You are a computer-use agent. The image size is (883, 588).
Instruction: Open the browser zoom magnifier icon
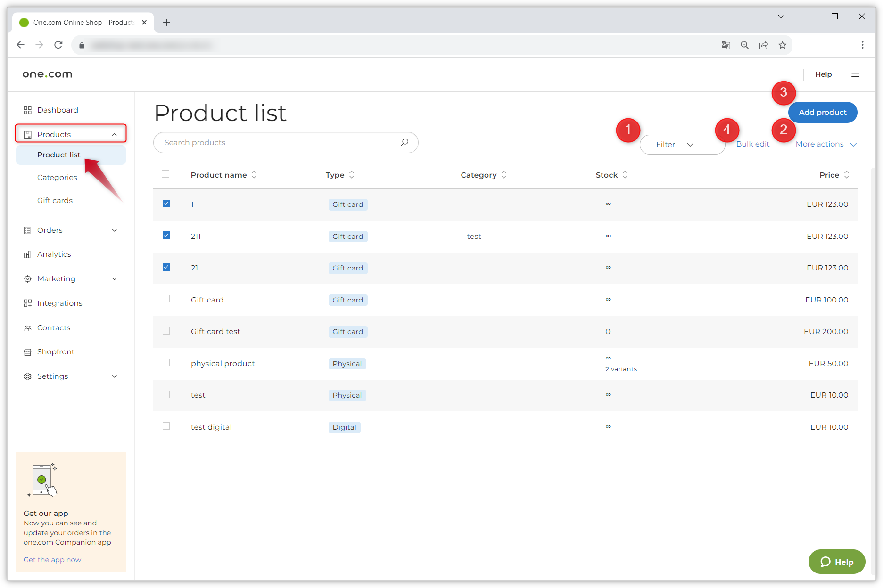[744, 45]
